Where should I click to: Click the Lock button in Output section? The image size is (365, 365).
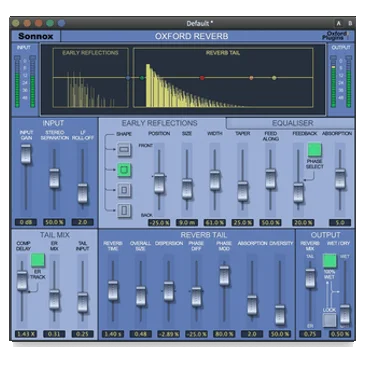tap(329, 320)
